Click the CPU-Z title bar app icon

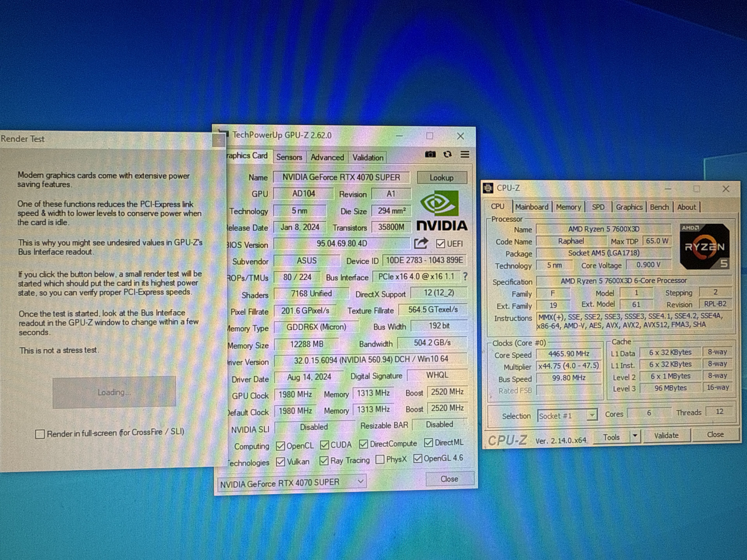[488, 188]
